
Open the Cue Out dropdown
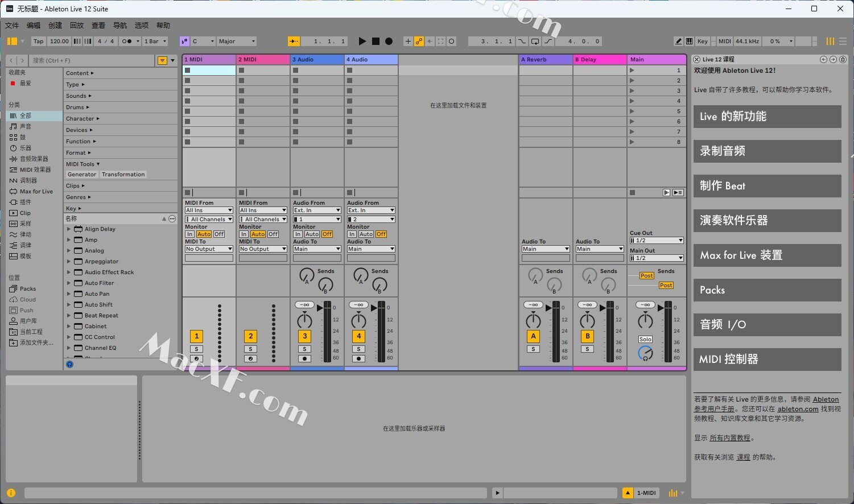657,241
